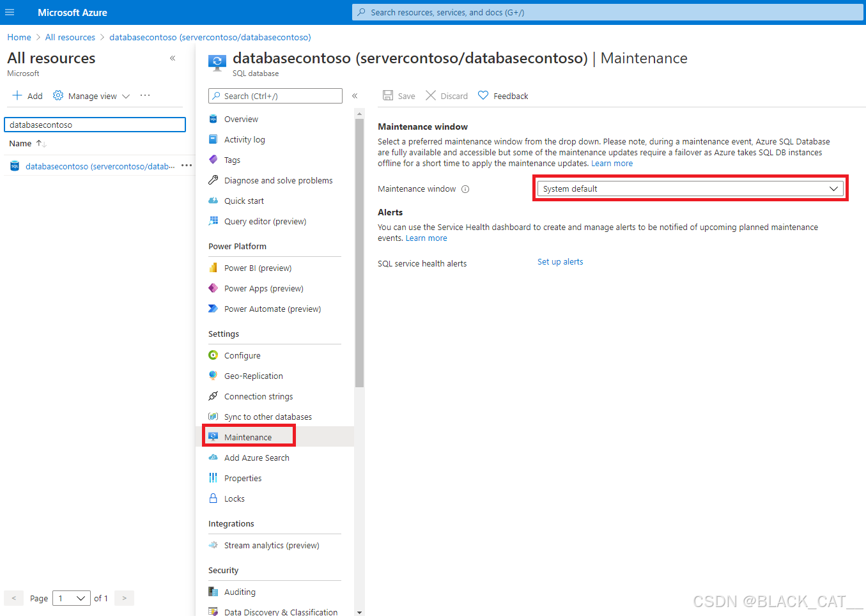The width and height of the screenshot is (866, 616).
Task: Open Query editor (preview) menu item
Action: (x=265, y=221)
